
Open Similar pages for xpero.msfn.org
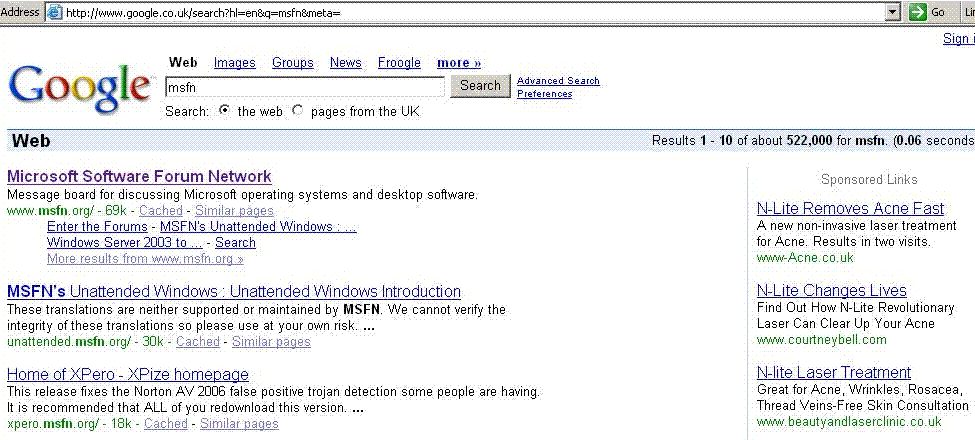point(239,424)
